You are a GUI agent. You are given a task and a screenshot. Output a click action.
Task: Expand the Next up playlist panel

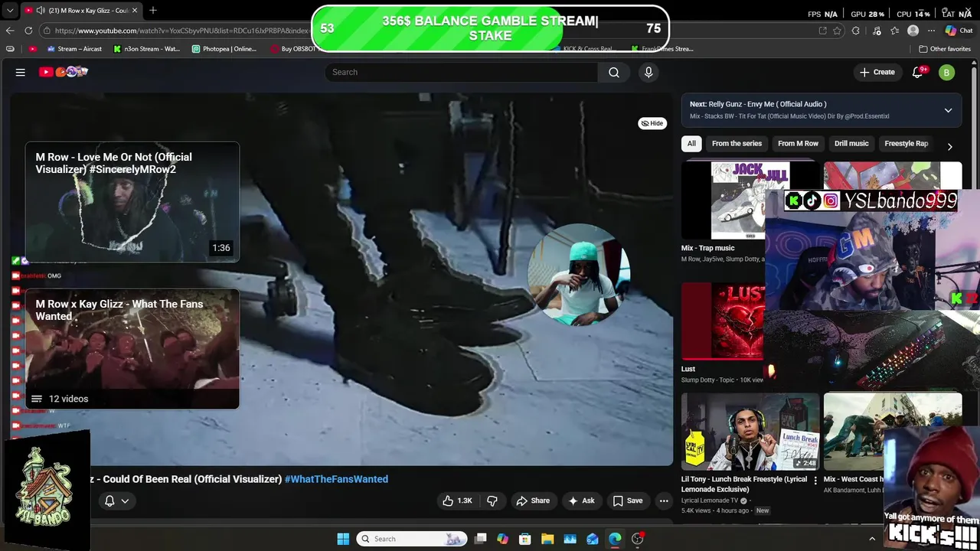tap(948, 110)
